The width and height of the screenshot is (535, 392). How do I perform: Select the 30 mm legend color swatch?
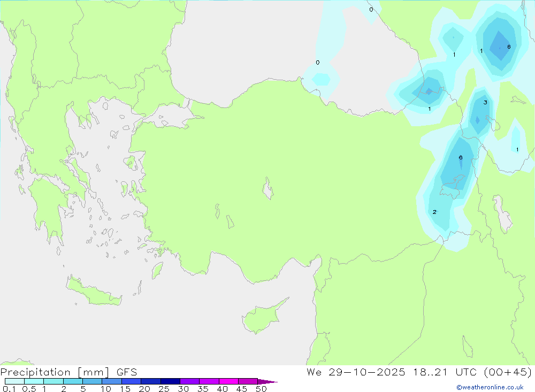coord(189,381)
